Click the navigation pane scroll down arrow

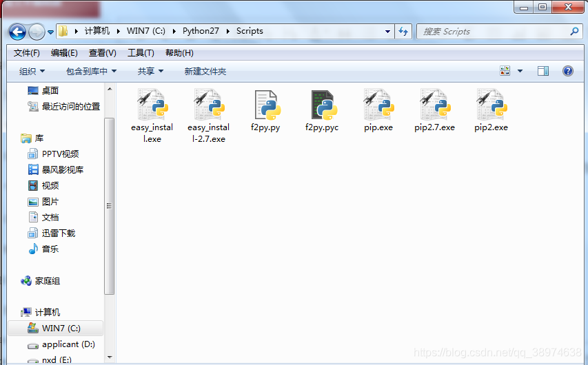110,357
